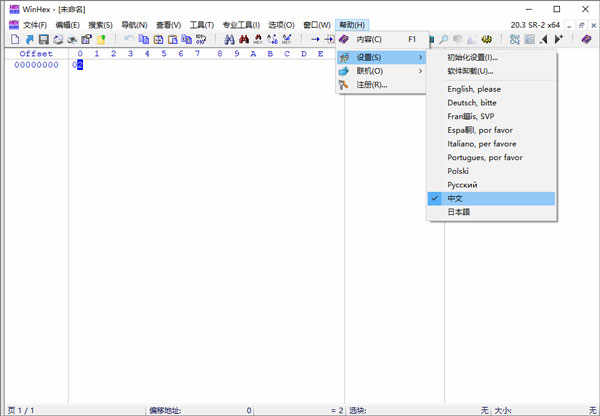Click the left black triangle navigation icon
Screen dimensions: 600x416
[x=544, y=39]
